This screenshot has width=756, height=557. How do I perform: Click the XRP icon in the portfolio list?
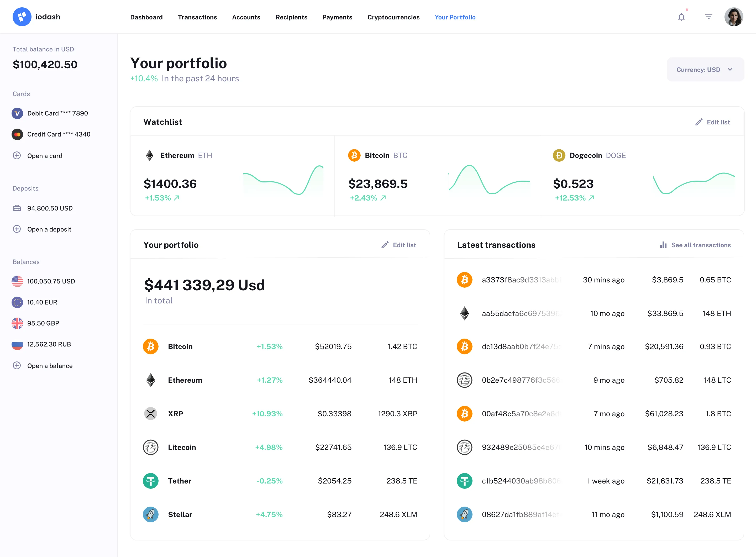(x=150, y=413)
